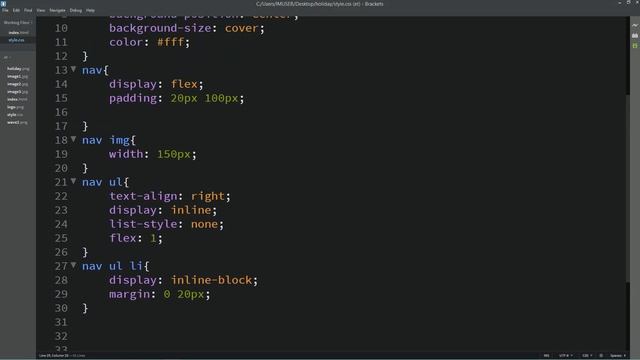
Task: Click the 'flex' value on line 14
Action: 184,84
